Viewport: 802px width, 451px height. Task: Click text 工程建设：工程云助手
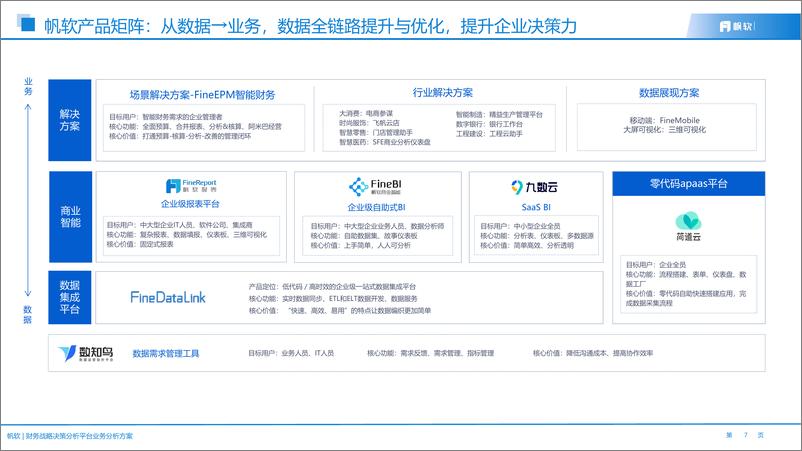489,133
